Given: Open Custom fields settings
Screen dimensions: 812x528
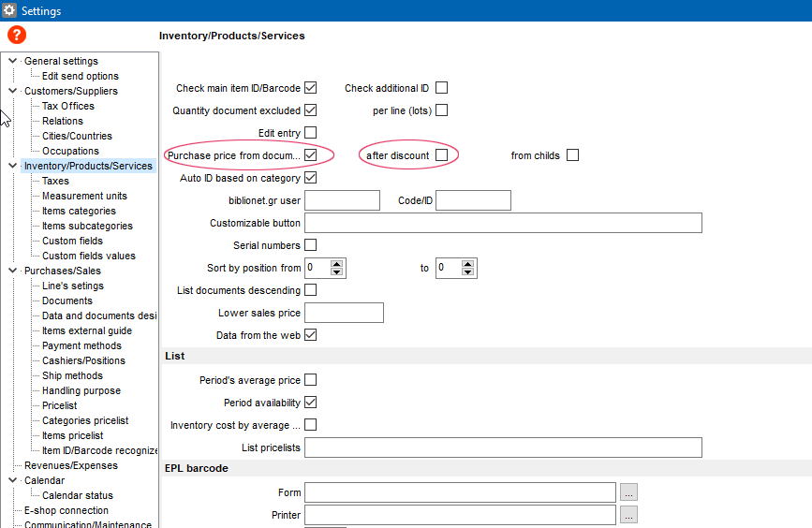Looking at the screenshot, I should click(72, 242).
